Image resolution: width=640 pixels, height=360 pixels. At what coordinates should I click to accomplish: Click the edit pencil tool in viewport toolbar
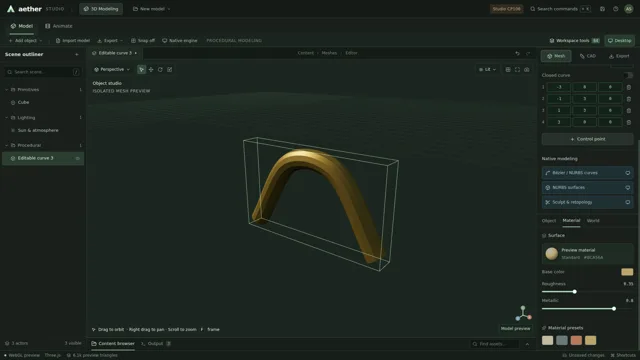click(x=170, y=70)
